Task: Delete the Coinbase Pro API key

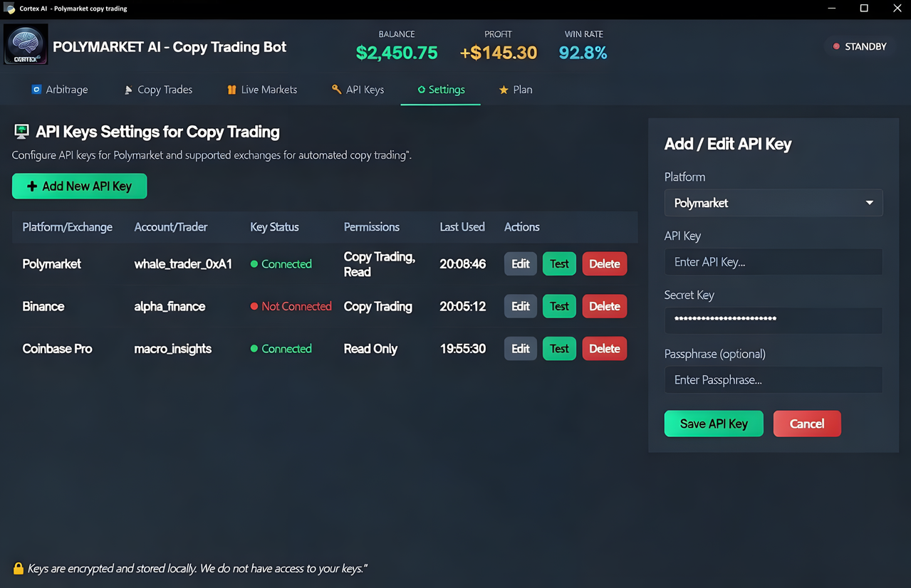Action: [605, 349]
